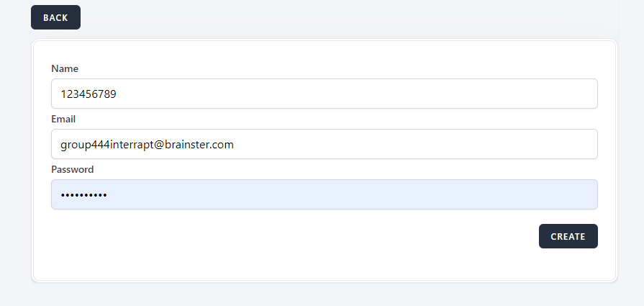Click the Password field label
Viewport: 644px width, 306px height.
pos(72,169)
